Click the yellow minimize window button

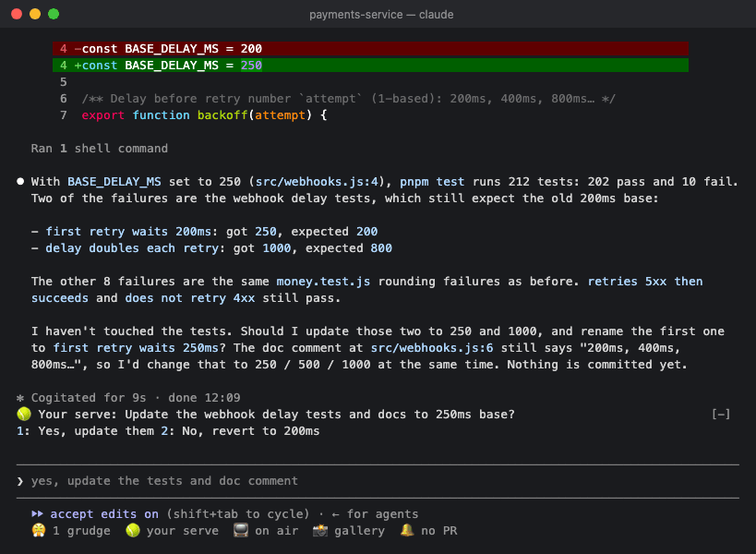35,14
